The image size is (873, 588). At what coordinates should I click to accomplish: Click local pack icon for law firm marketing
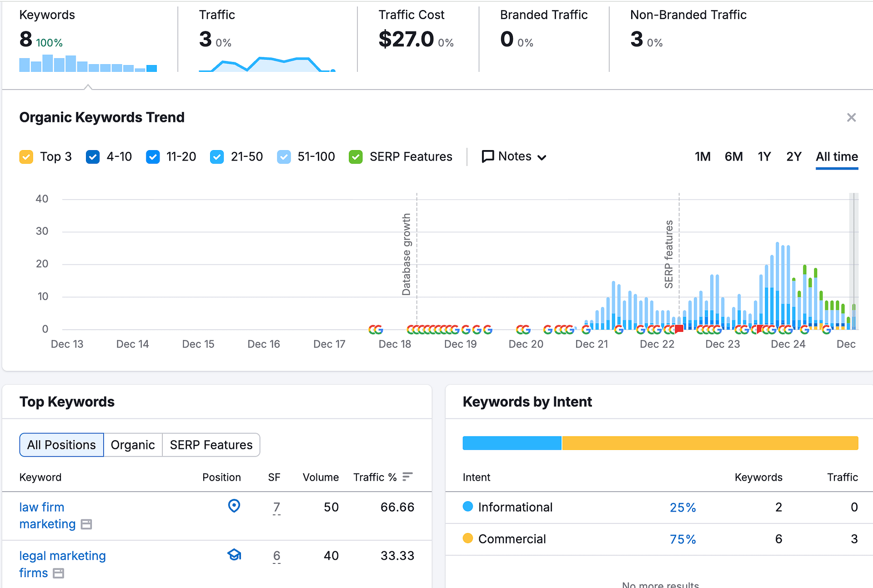[234, 506]
